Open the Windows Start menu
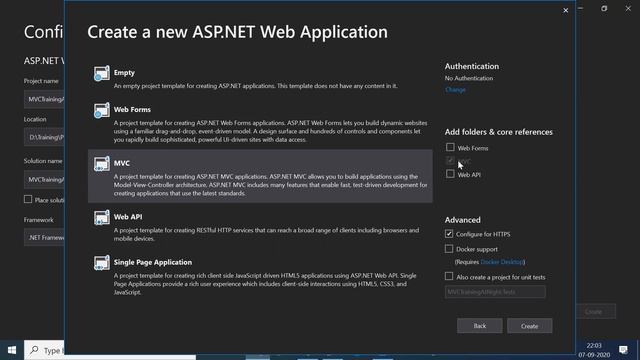This screenshot has height=360, width=640. coord(12,350)
